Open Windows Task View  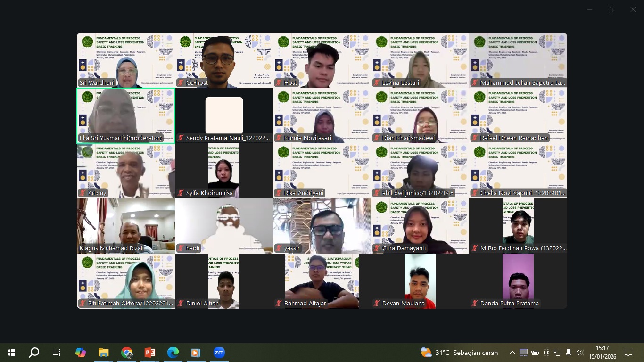click(x=57, y=353)
